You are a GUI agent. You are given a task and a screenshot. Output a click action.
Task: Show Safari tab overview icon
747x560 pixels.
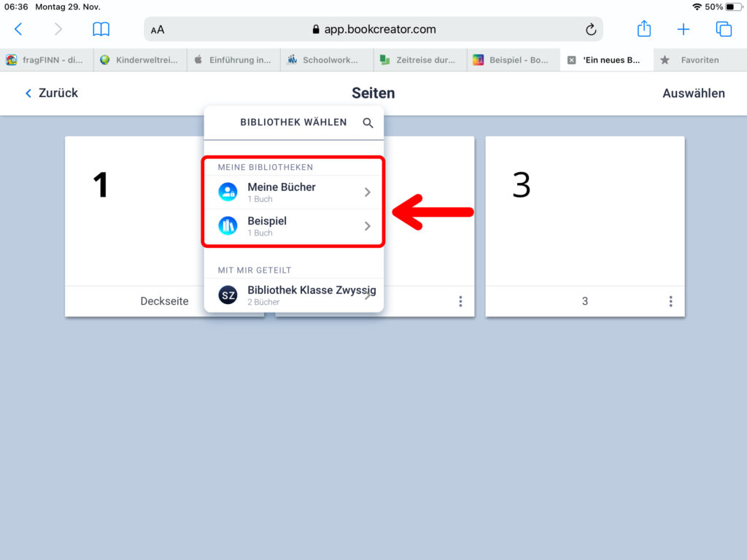(723, 29)
